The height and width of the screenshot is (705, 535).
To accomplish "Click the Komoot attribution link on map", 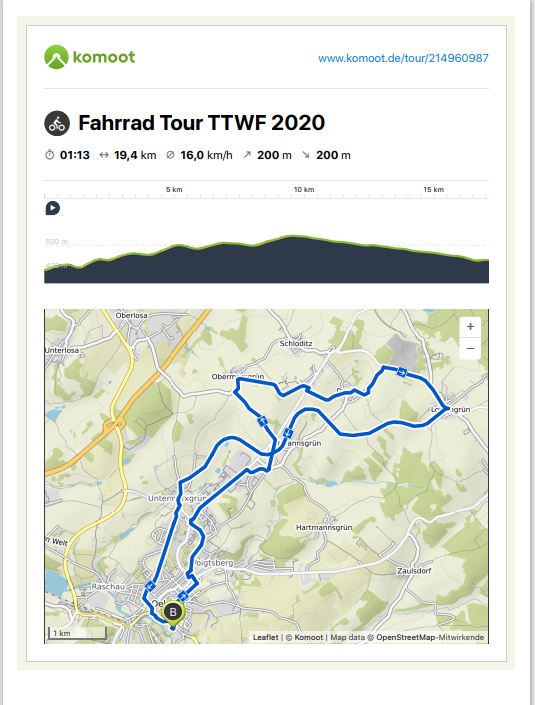I will [x=308, y=637].
